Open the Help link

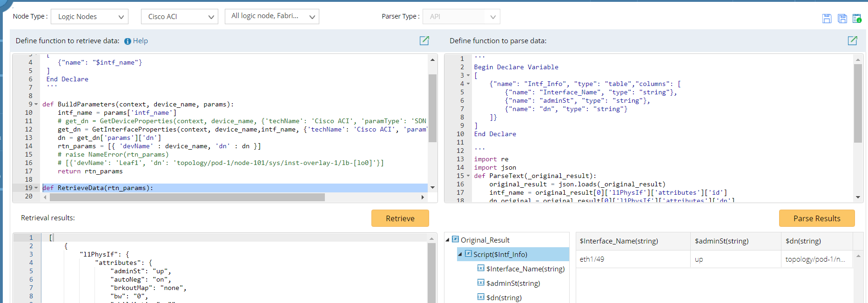(x=140, y=41)
